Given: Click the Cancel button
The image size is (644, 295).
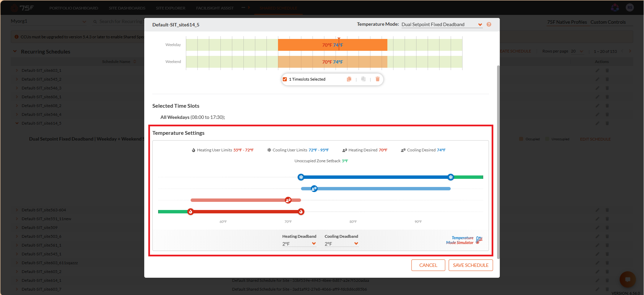Looking at the screenshot, I should [428, 265].
